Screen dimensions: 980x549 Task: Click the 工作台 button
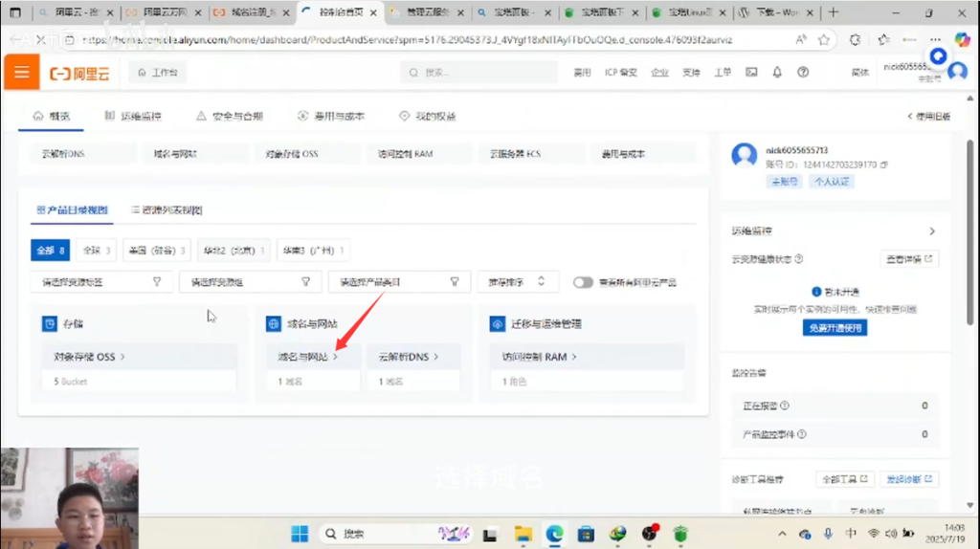click(x=158, y=73)
